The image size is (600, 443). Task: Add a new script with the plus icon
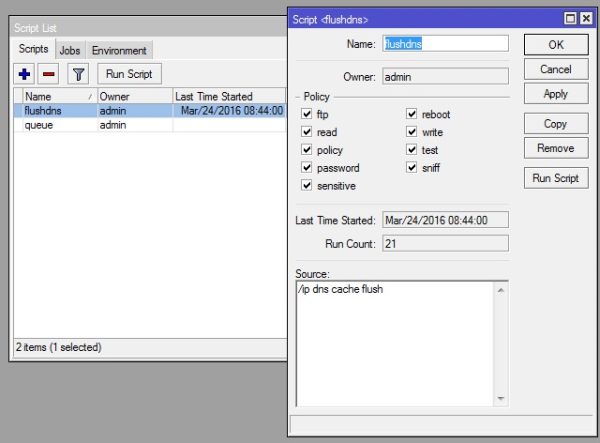click(24, 74)
